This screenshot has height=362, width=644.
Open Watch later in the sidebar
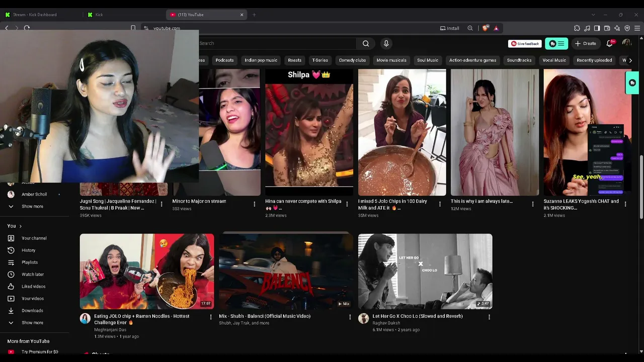pyautogui.click(x=33, y=275)
